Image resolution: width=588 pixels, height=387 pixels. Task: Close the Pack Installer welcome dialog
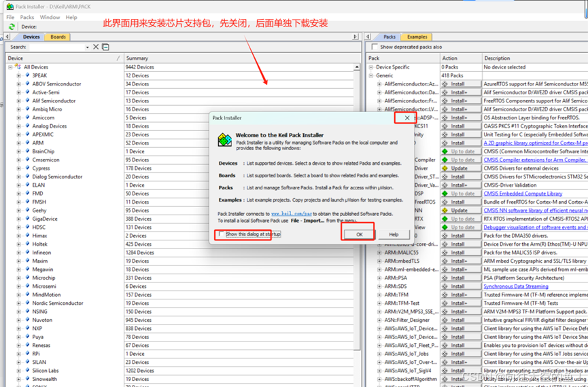[407, 117]
